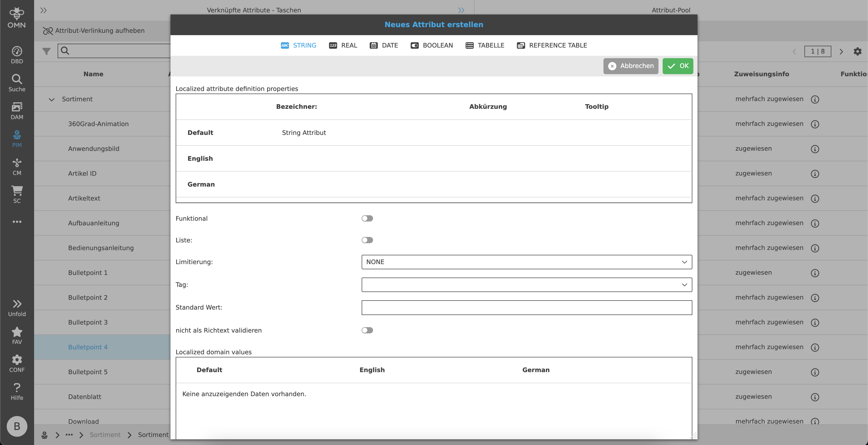Confirm with the green OK button
Image resolution: width=868 pixels, height=445 pixels.
[x=678, y=66]
